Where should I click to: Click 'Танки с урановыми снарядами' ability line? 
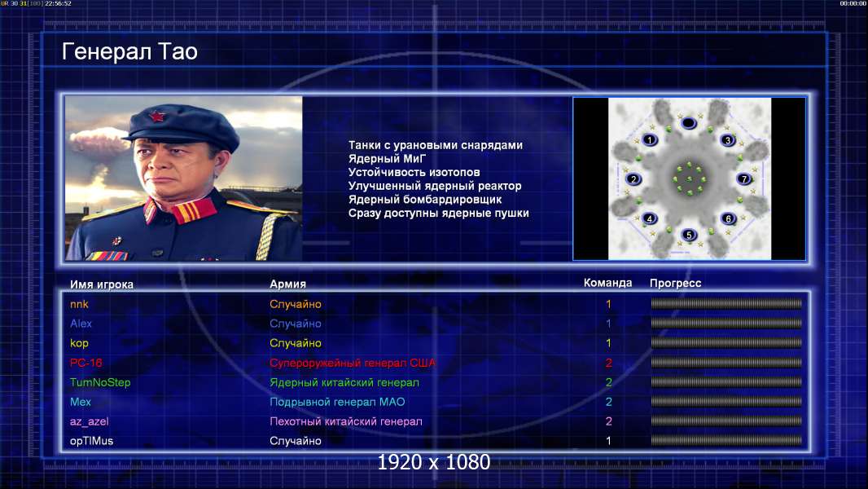point(435,145)
